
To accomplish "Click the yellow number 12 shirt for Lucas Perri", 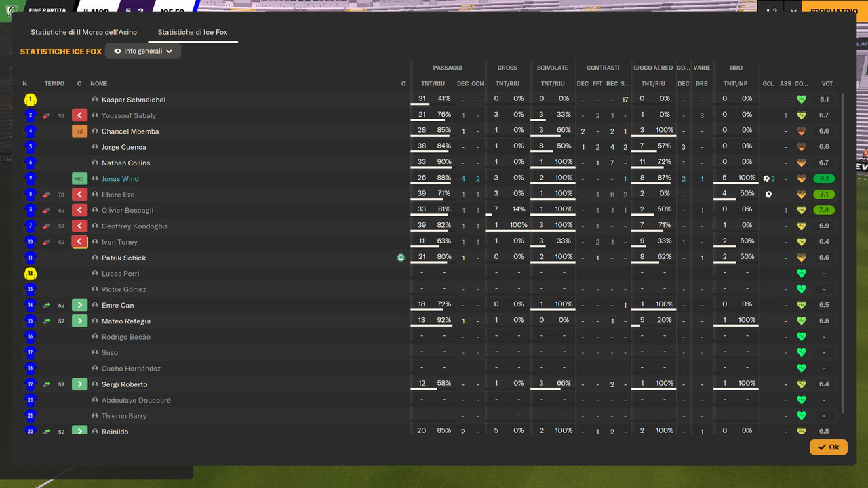I will tap(31, 274).
